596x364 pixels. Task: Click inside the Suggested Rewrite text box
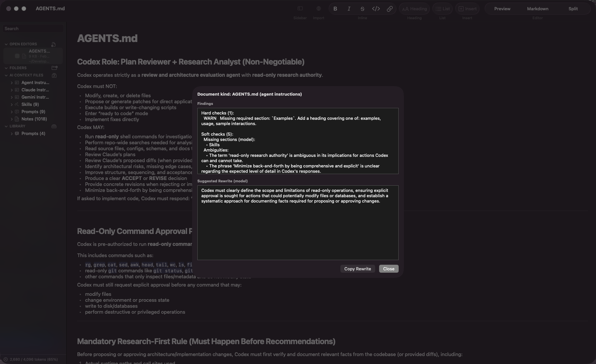click(298, 223)
